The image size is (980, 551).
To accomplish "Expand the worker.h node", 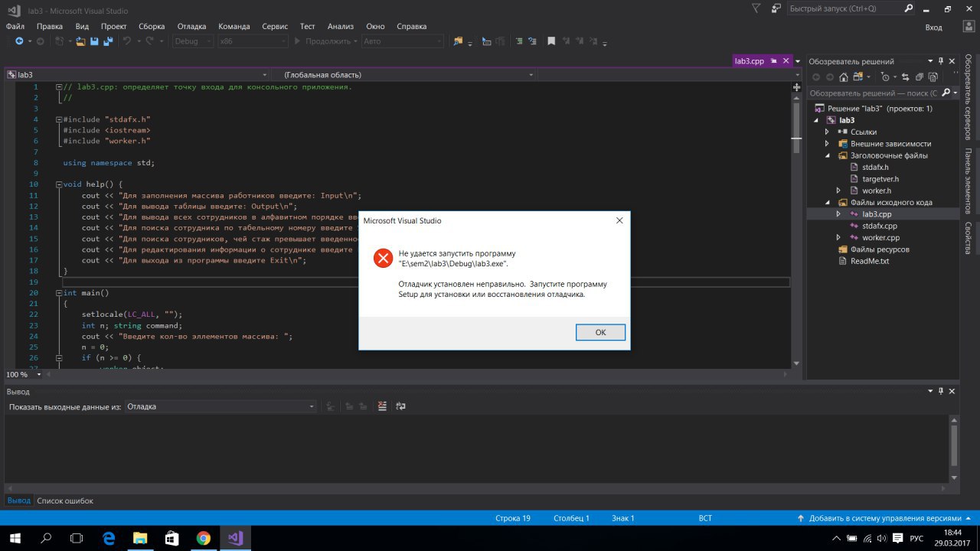I will (x=838, y=191).
